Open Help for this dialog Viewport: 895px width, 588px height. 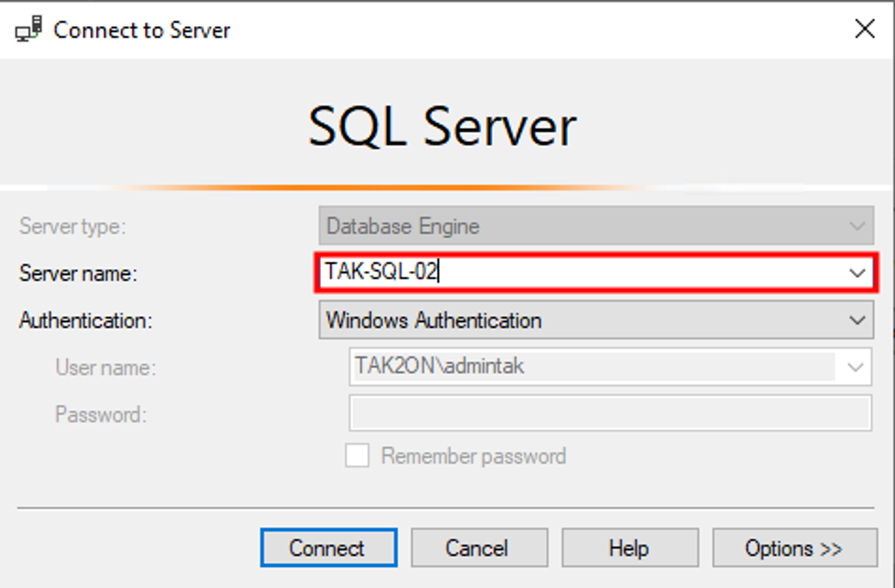(x=629, y=548)
